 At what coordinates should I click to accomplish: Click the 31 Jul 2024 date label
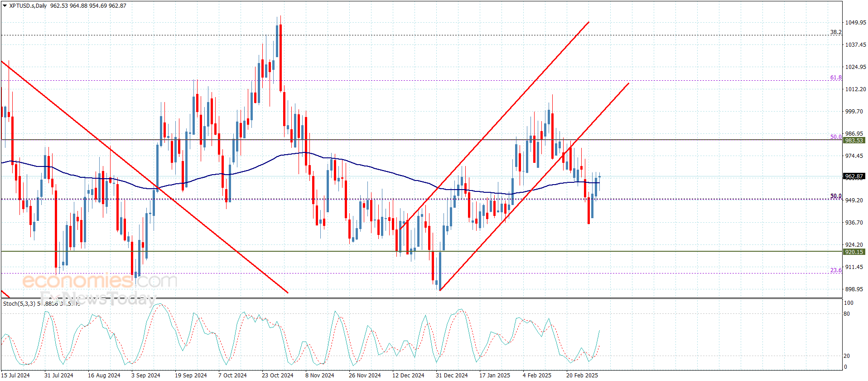[x=59, y=375]
